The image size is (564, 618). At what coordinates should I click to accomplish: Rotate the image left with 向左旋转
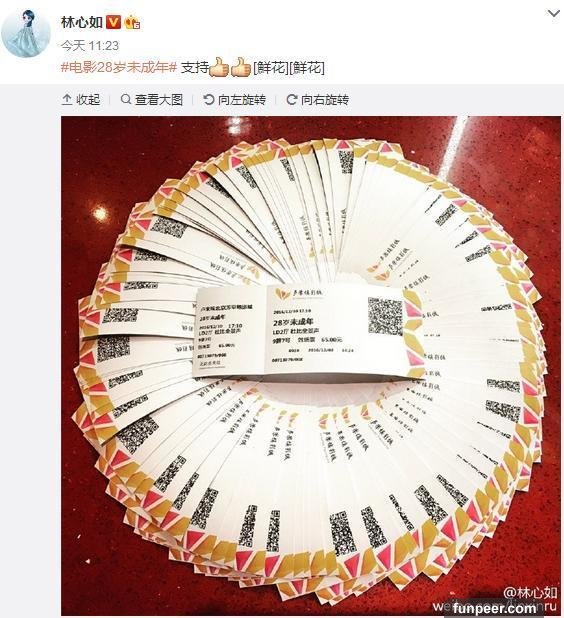(x=235, y=100)
